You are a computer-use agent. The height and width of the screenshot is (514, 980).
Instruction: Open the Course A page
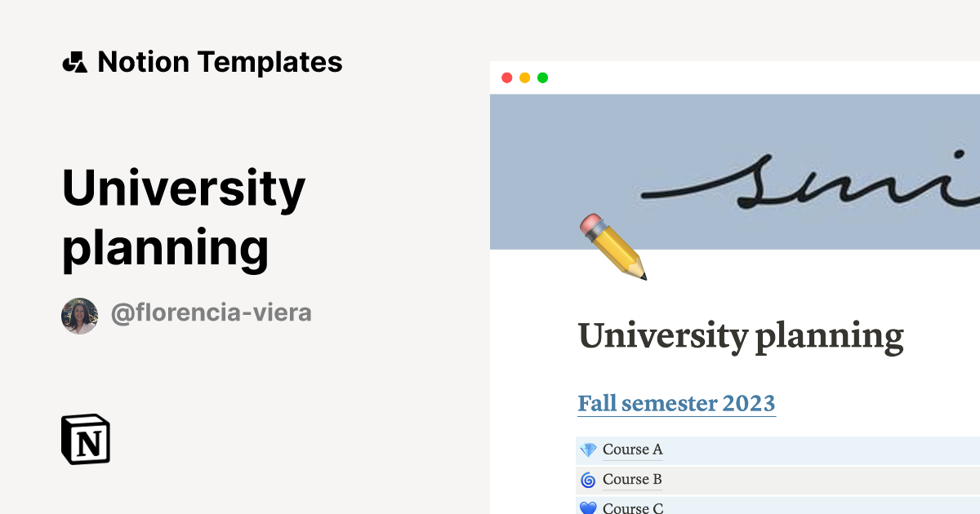click(632, 449)
